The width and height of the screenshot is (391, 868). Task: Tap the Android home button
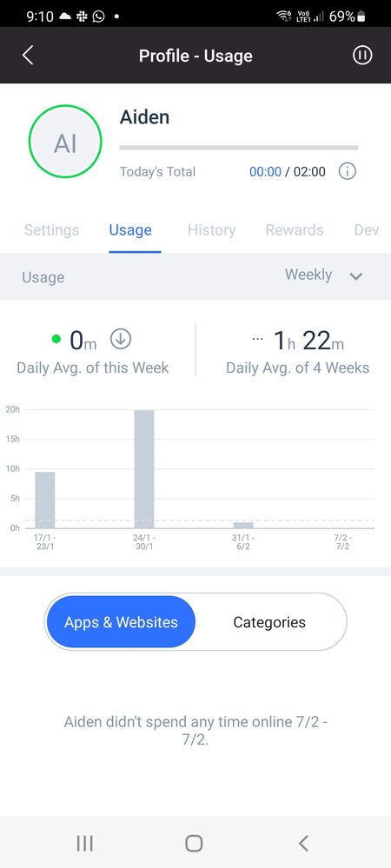click(x=194, y=843)
